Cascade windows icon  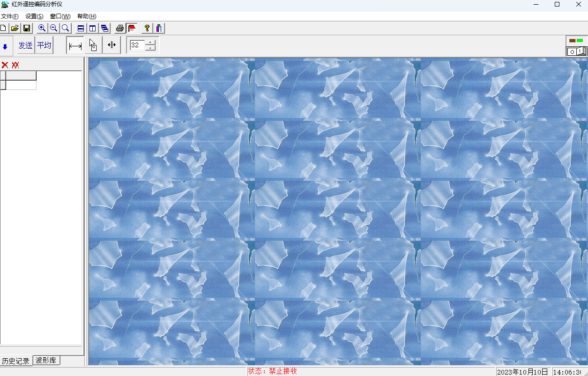(104, 28)
